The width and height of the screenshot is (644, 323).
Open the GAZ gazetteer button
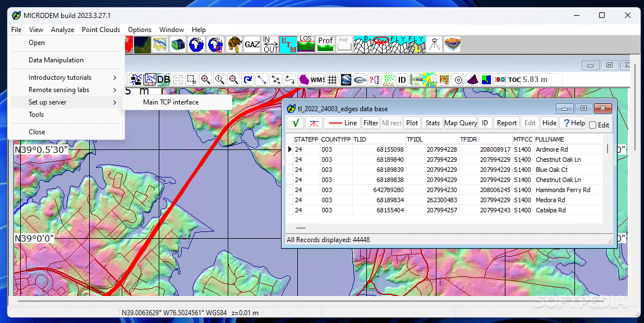click(252, 44)
